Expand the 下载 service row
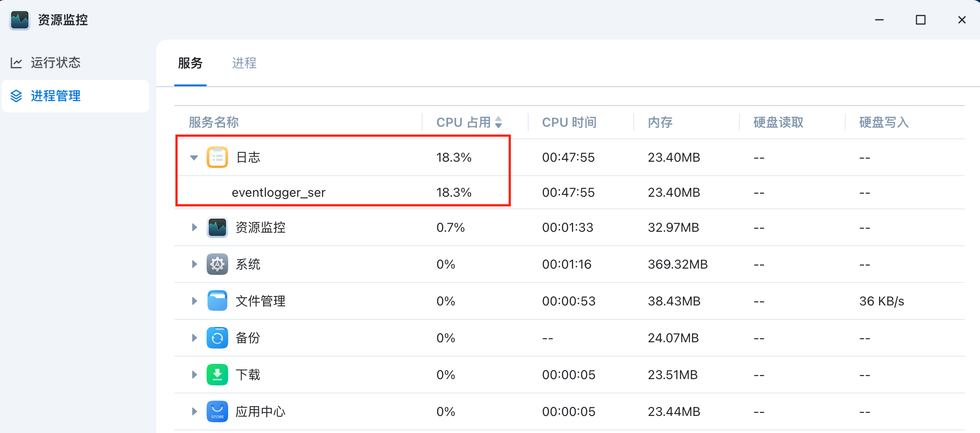Screen dimensions: 980x433 (x=194, y=375)
